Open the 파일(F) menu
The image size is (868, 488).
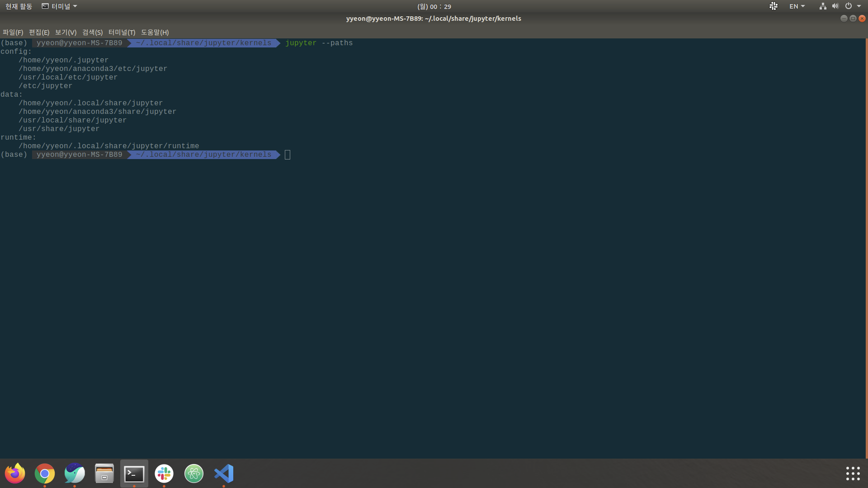(x=13, y=32)
